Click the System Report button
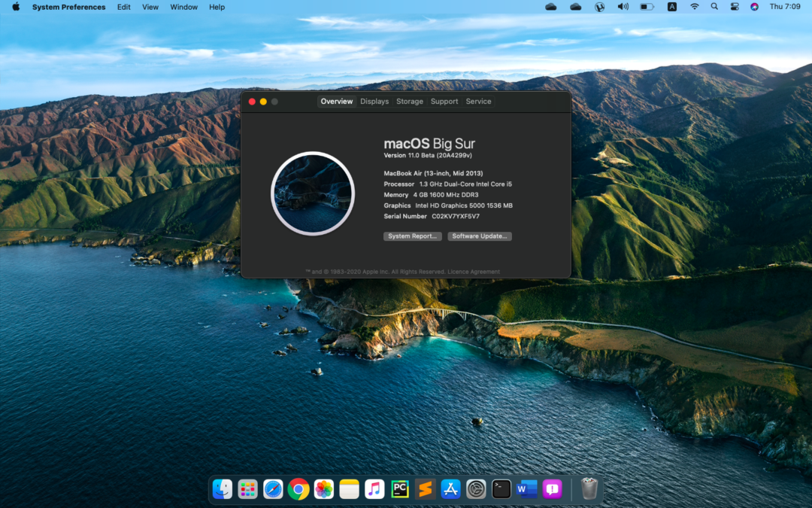Image resolution: width=812 pixels, height=508 pixels. [x=413, y=236]
